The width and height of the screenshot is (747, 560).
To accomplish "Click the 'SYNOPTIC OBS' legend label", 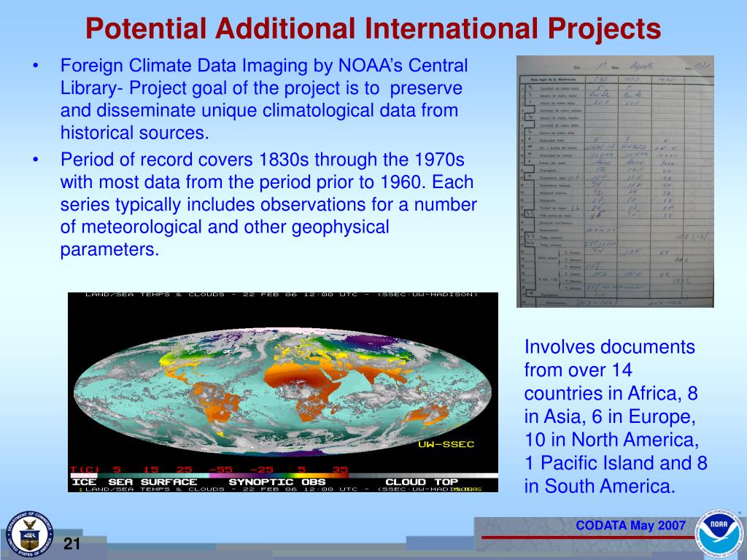I will [276, 482].
